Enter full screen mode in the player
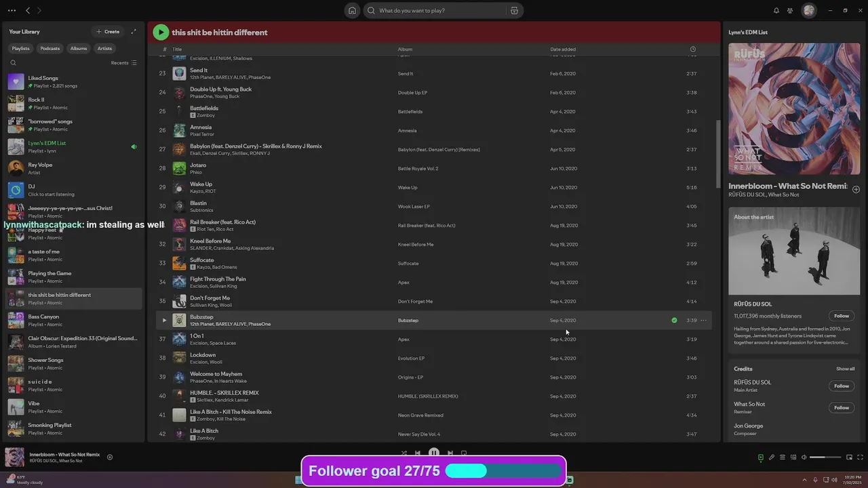868x488 pixels. [861, 457]
